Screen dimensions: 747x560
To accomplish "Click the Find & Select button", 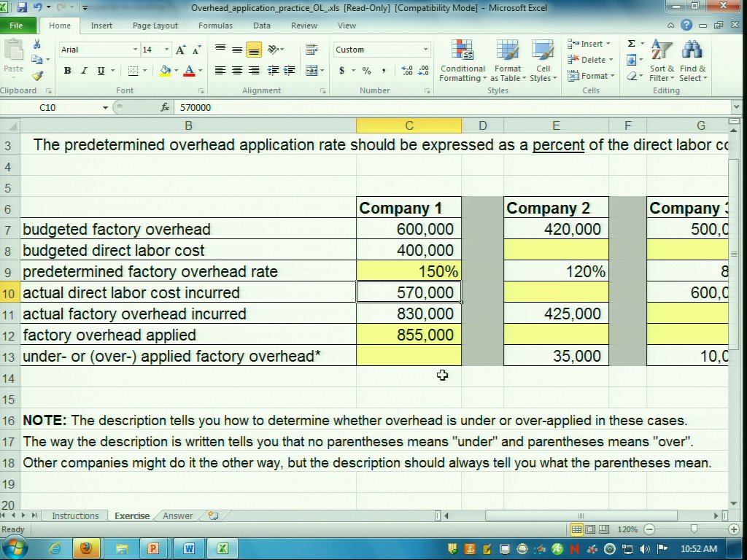I will (x=692, y=61).
